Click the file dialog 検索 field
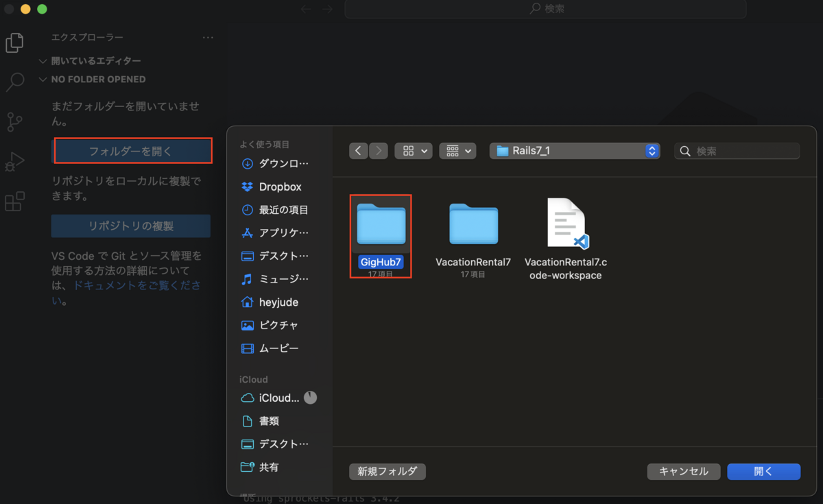The image size is (823, 504). [737, 151]
